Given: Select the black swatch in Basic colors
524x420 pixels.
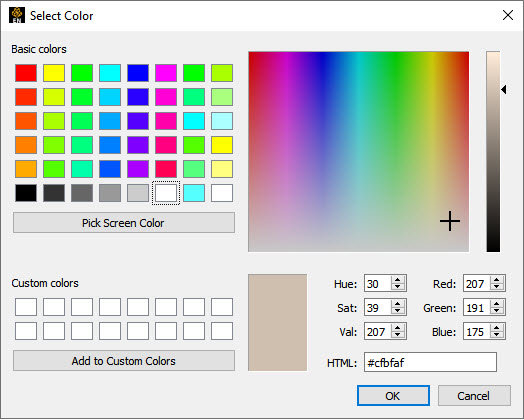Looking at the screenshot, I should pyautogui.click(x=26, y=193).
